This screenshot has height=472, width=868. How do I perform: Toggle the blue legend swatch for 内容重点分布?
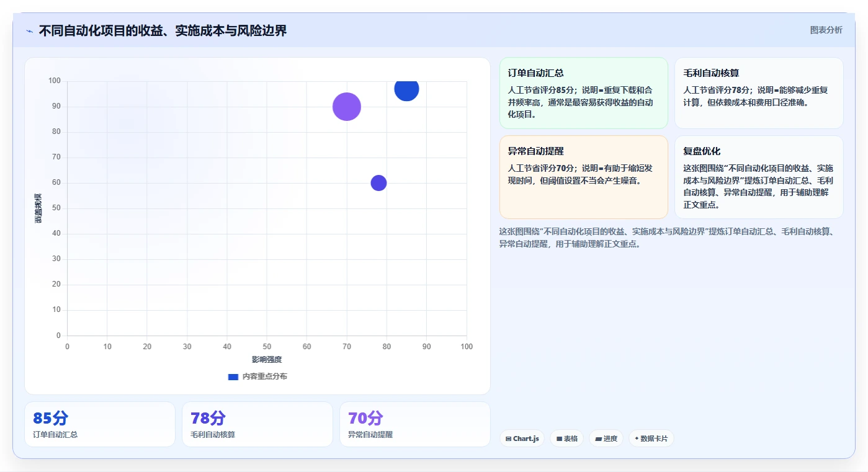click(233, 376)
